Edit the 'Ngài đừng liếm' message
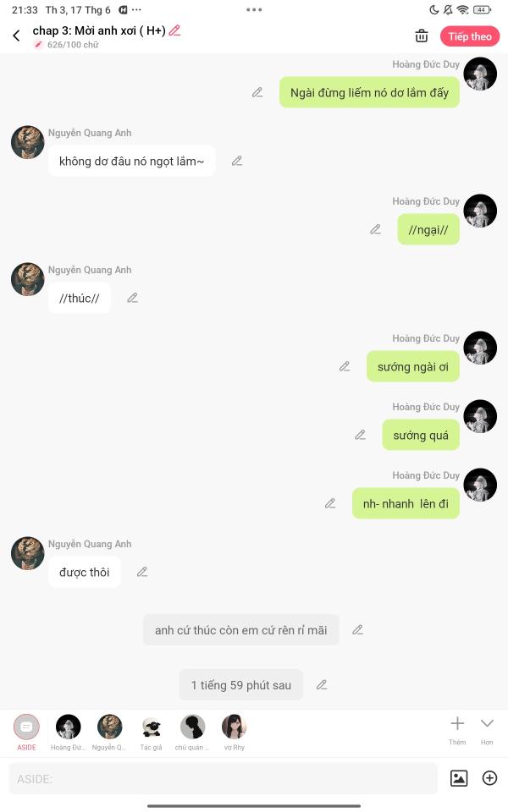Viewport: 508px width, 812px height. [x=257, y=93]
